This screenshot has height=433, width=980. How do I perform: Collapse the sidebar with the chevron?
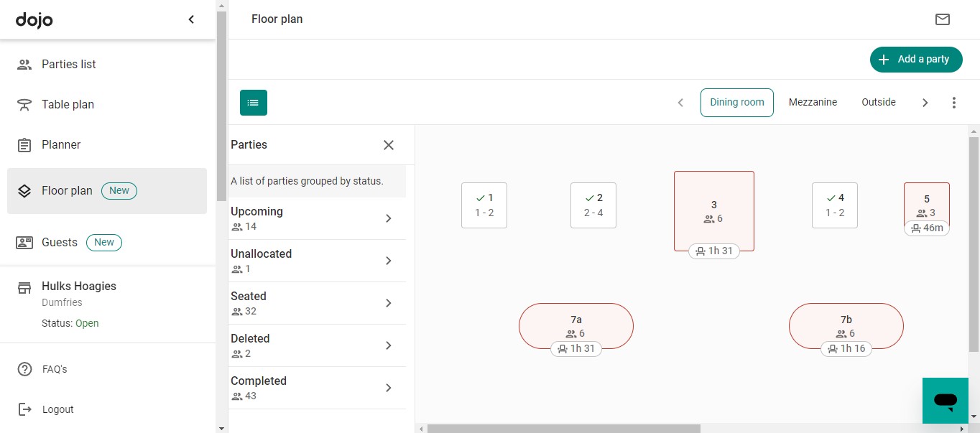[x=191, y=19]
